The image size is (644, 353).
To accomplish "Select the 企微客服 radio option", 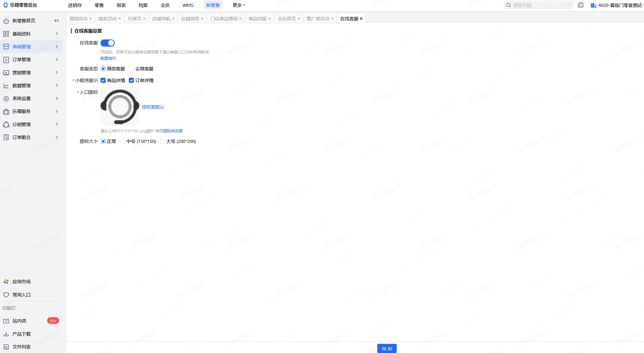I will (131, 69).
